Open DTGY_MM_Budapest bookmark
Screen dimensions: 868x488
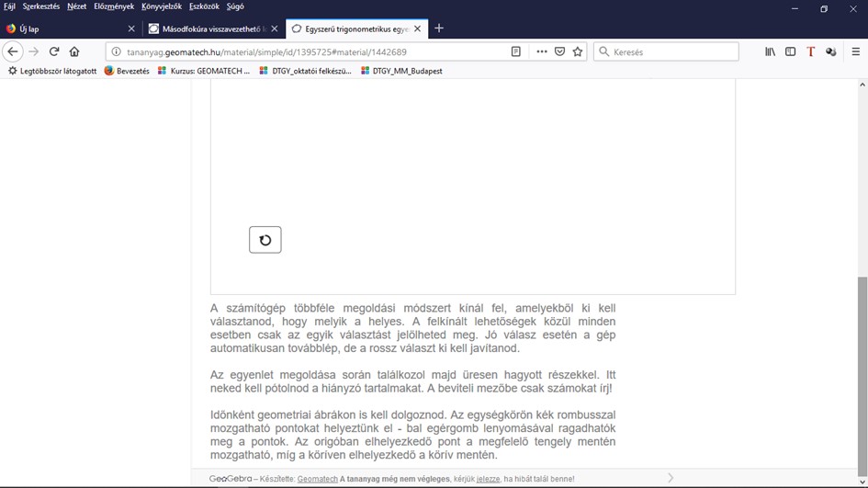[x=401, y=71]
